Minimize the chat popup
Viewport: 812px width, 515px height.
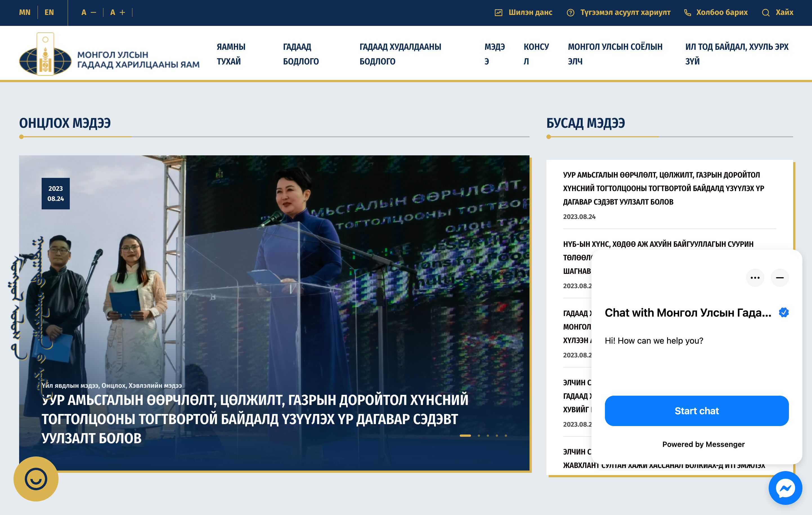780,277
